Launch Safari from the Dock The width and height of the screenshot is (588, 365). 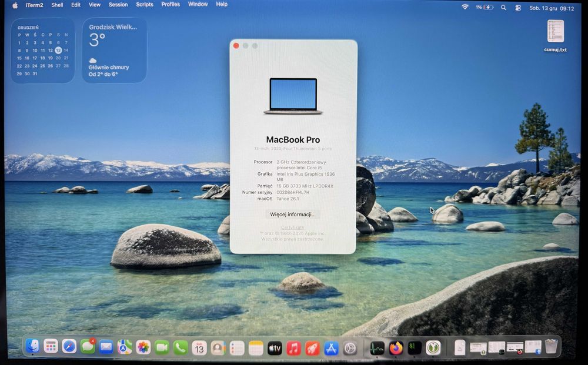pyautogui.click(x=69, y=347)
